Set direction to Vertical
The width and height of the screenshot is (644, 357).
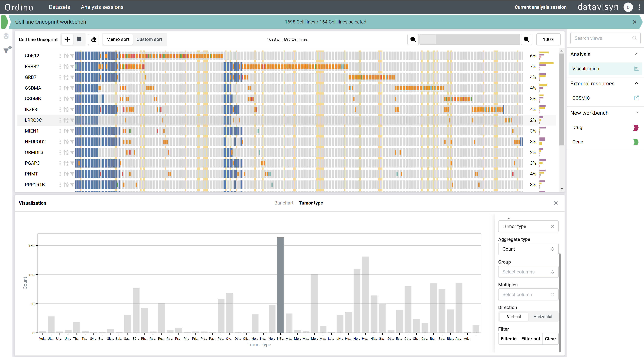pyautogui.click(x=514, y=317)
